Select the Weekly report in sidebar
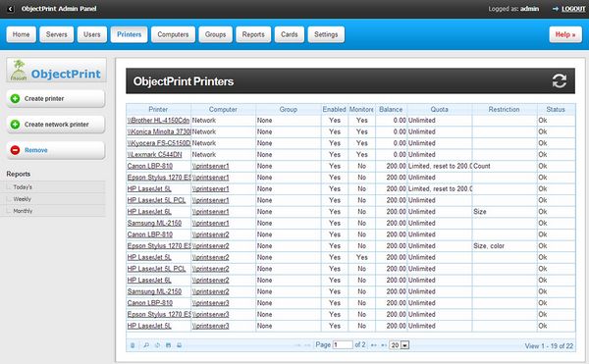This screenshot has height=364, width=589. [23, 199]
